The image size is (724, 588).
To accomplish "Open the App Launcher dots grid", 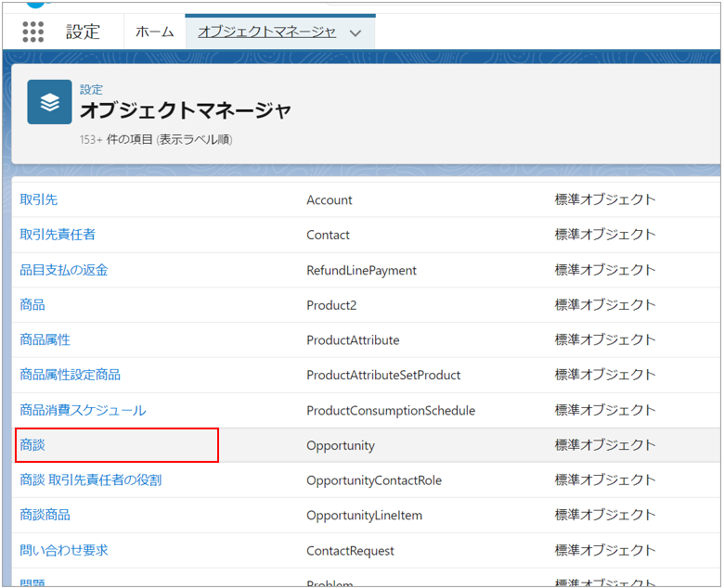I will [32, 32].
